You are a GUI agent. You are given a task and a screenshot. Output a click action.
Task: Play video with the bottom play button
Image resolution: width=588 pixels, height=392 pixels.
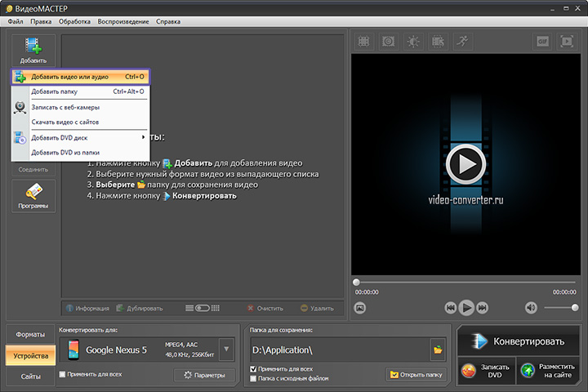466,308
